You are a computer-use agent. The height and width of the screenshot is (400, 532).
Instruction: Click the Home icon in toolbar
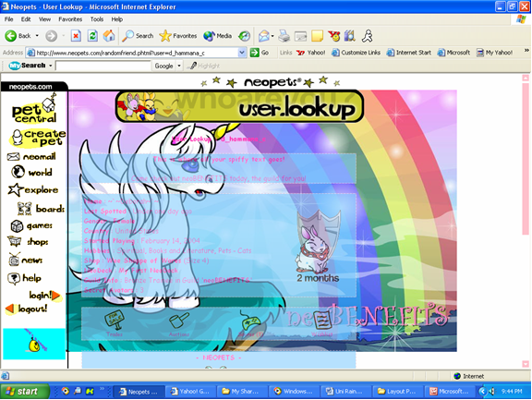coord(109,36)
